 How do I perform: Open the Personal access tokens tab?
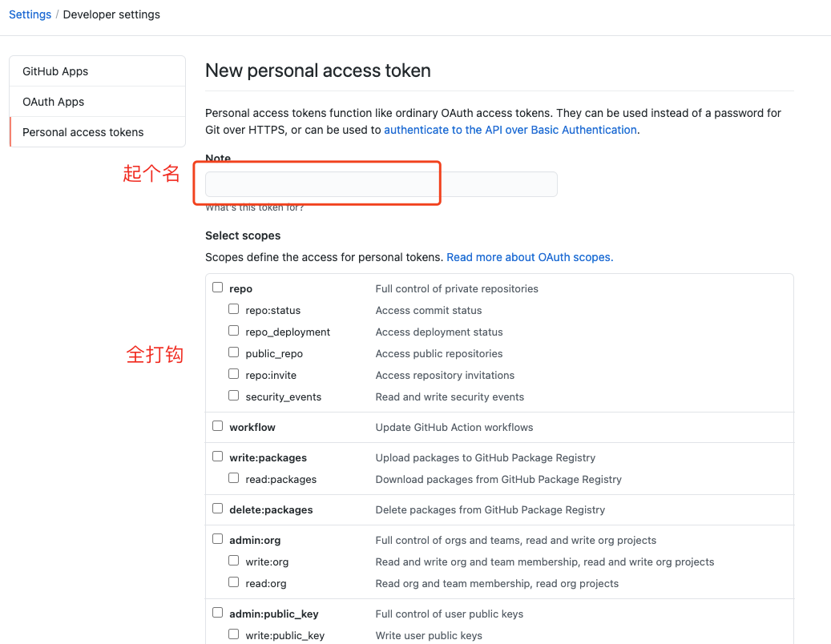[x=83, y=132]
